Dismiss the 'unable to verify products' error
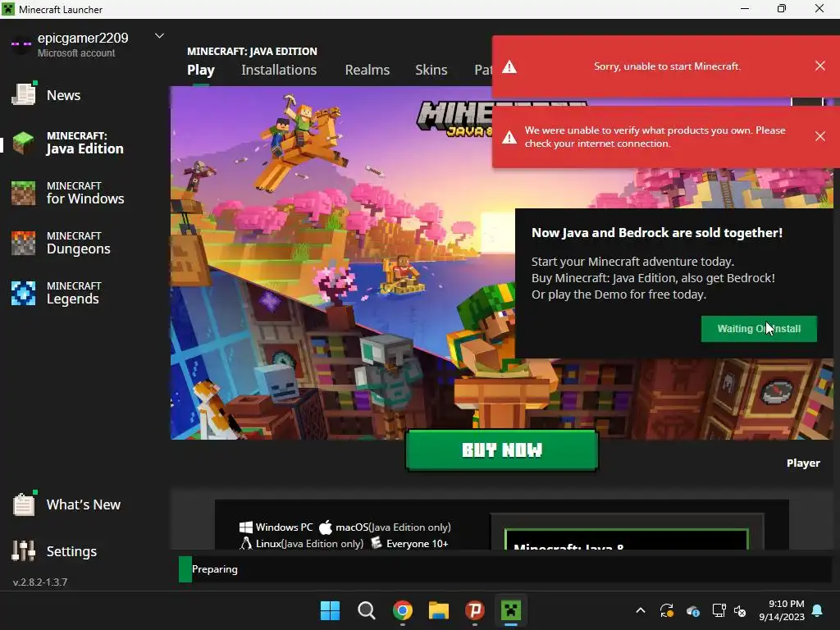The height and width of the screenshot is (630, 840). pyautogui.click(x=819, y=136)
